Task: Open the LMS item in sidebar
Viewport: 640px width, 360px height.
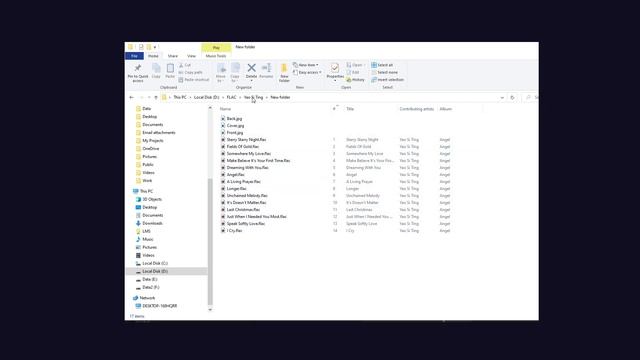Action: [143, 231]
